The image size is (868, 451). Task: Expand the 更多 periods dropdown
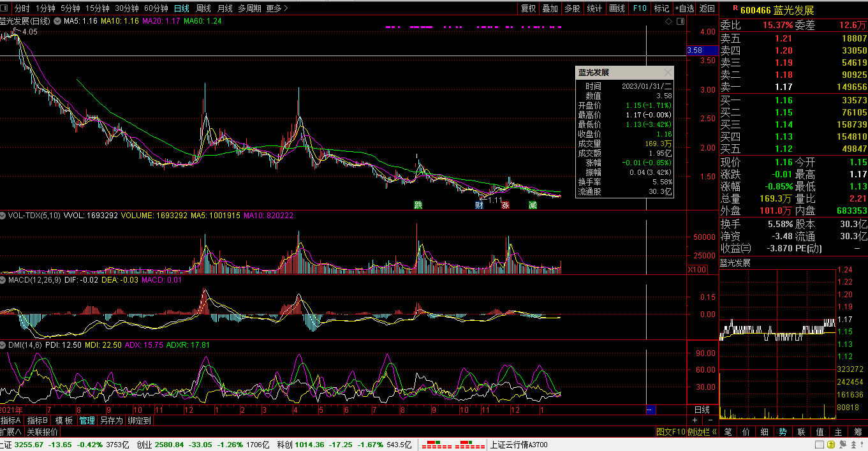click(x=277, y=8)
